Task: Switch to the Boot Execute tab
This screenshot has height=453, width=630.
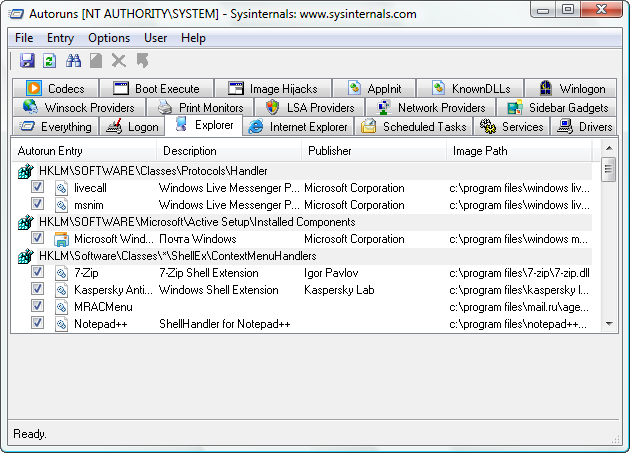Action: pos(156,88)
